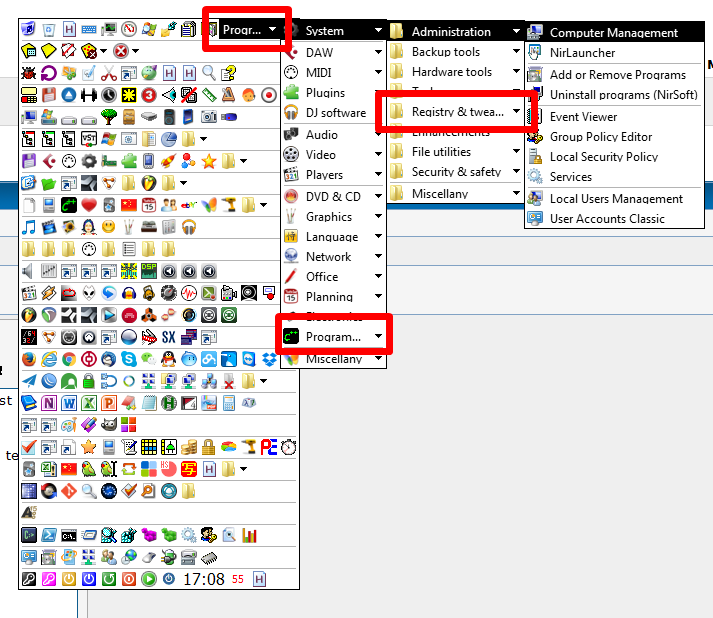Expand the Programming submenu entry
This screenshot has width=713, height=618.
pyautogui.click(x=333, y=336)
